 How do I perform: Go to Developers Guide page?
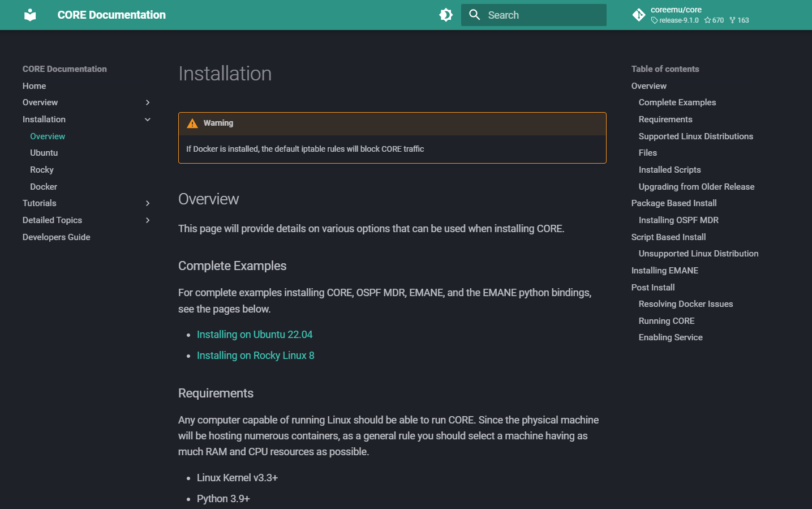coord(57,237)
